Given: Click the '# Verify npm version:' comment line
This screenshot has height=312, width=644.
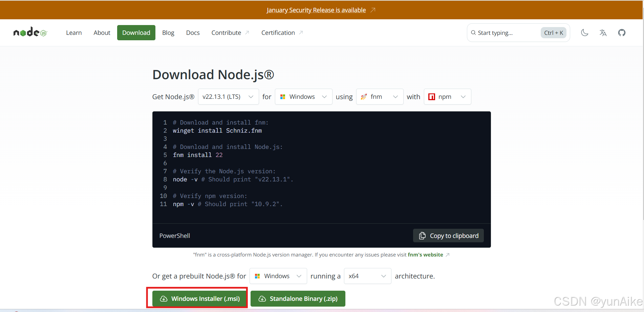Looking at the screenshot, I should [210, 196].
